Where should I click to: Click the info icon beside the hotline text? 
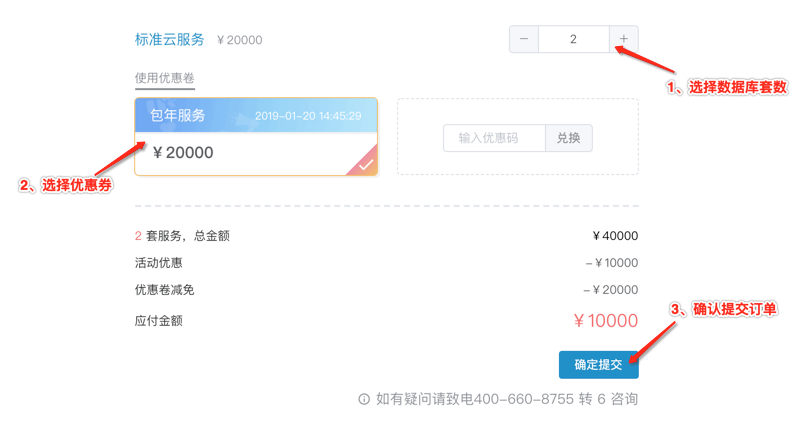(364, 399)
